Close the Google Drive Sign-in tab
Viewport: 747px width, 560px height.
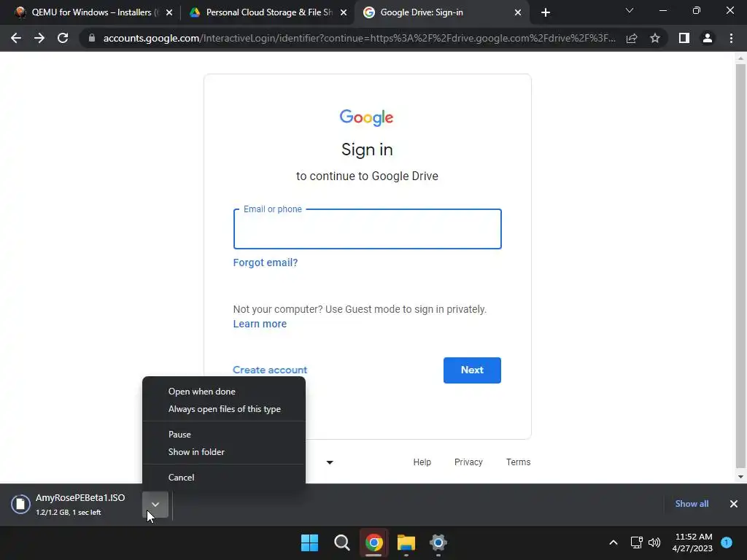pyautogui.click(x=518, y=12)
